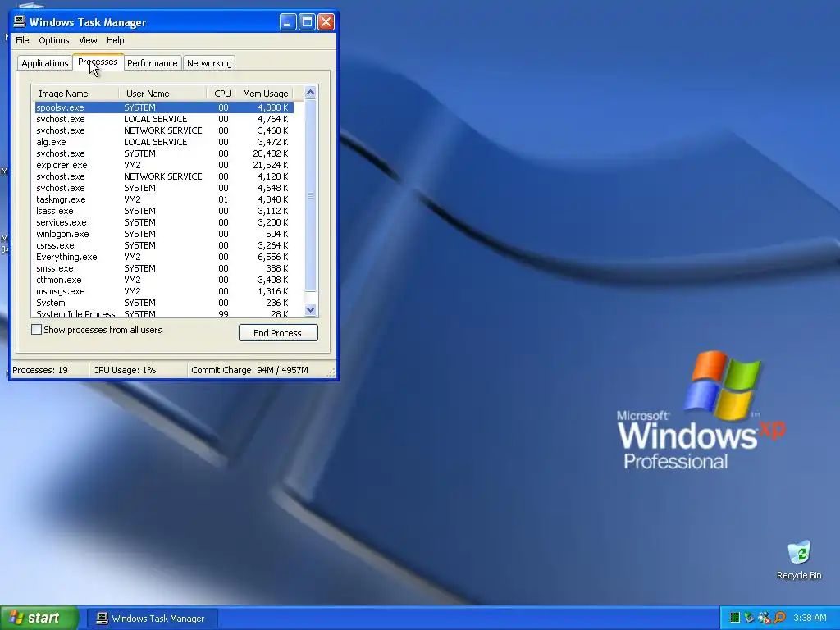Sort by the Image Name column header
Screen dimensions: 840x630
[x=75, y=94]
